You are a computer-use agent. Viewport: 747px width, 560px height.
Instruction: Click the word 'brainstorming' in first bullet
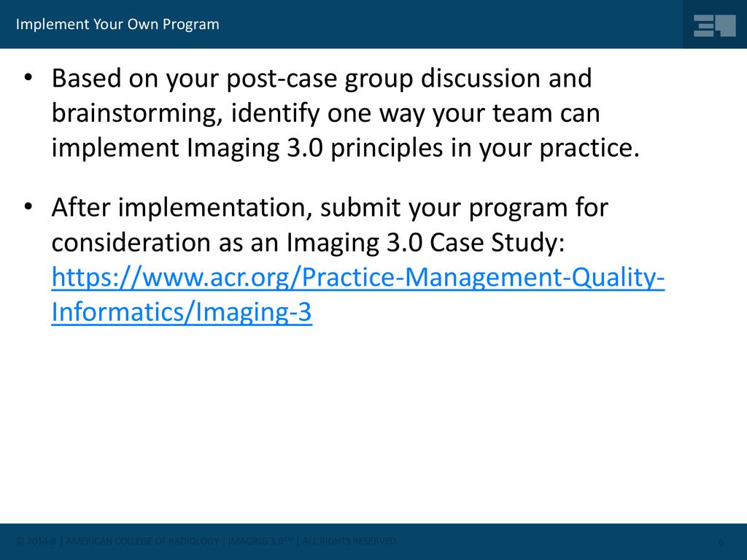[136, 113]
